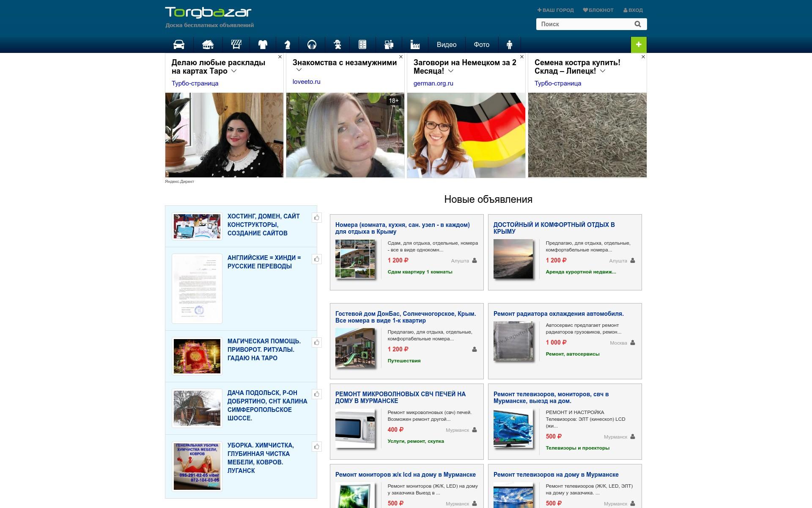Image resolution: width=812 pixels, height=508 pixels.
Task: Like the magic help tarot listing
Action: point(316,342)
